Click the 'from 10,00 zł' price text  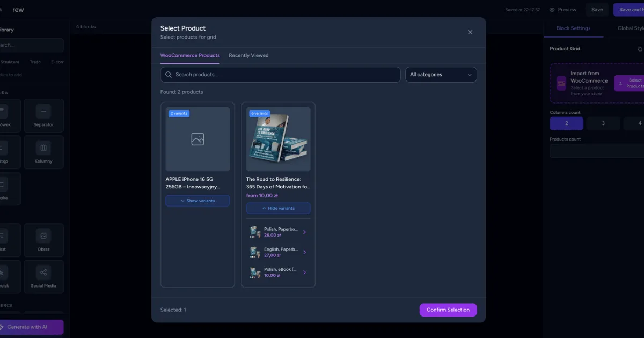pyautogui.click(x=262, y=196)
